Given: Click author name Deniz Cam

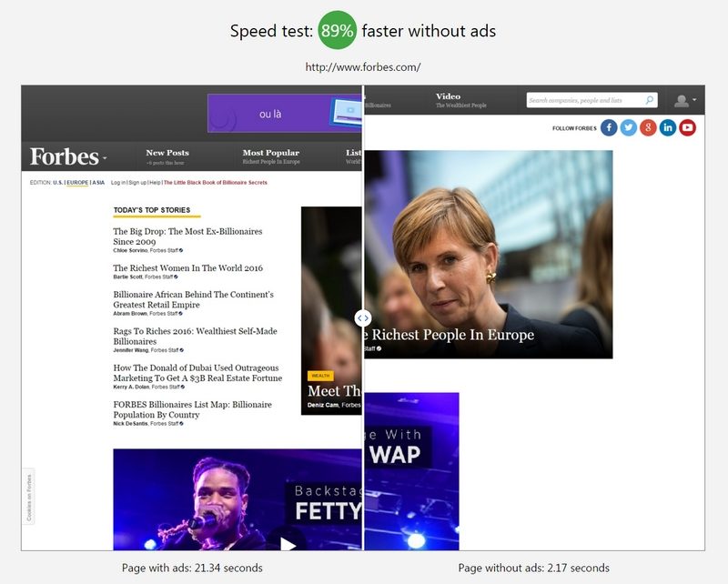Looking at the screenshot, I should (x=323, y=405).
